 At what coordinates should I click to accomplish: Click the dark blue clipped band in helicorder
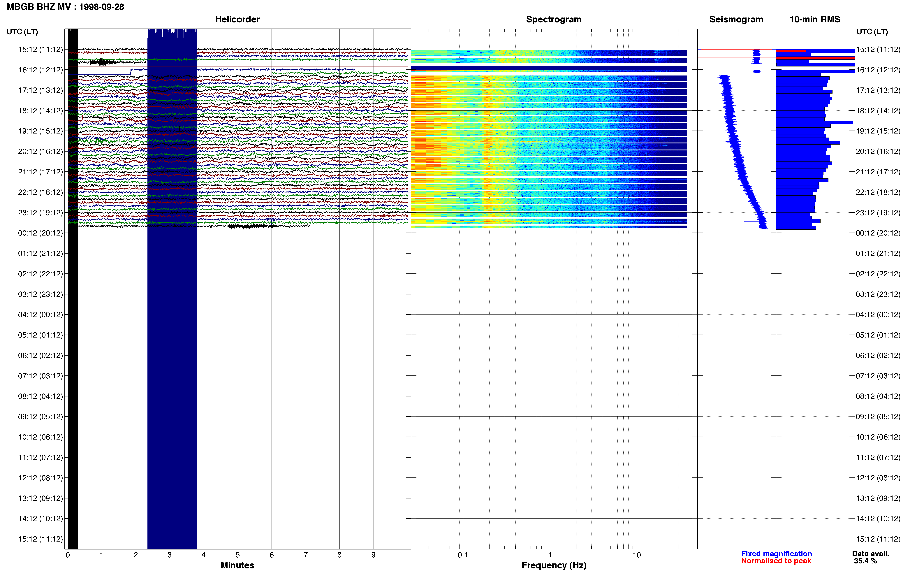pos(172,289)
